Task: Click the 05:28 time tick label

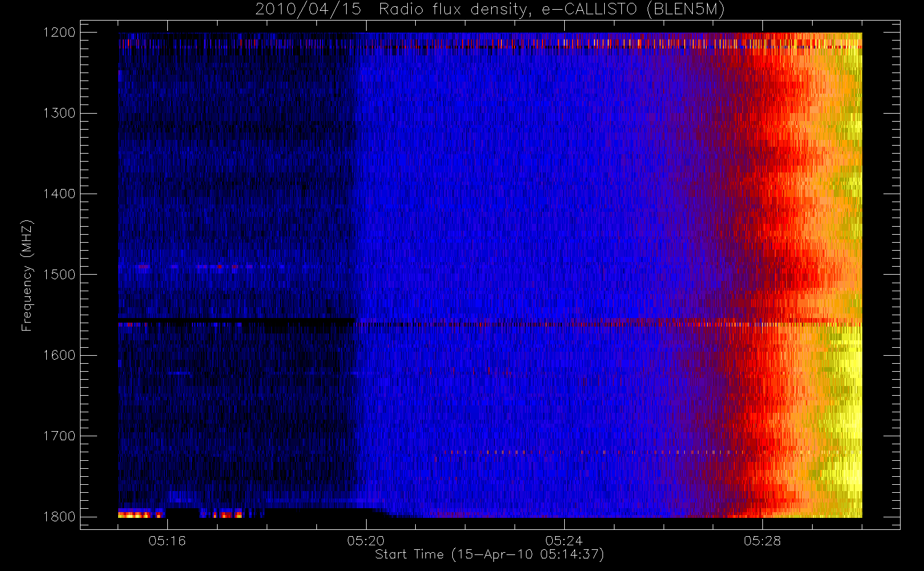Action: click(762, 541)
